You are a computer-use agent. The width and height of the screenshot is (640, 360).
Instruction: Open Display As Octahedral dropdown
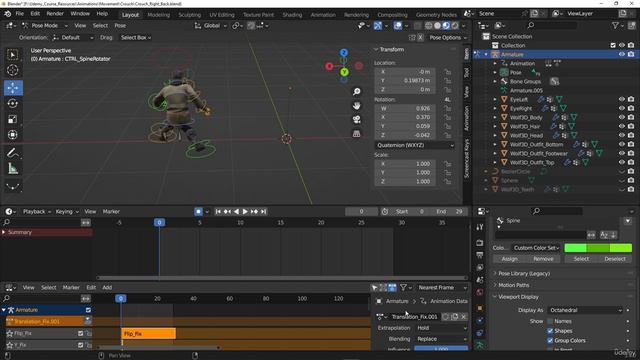pos(585,310)
